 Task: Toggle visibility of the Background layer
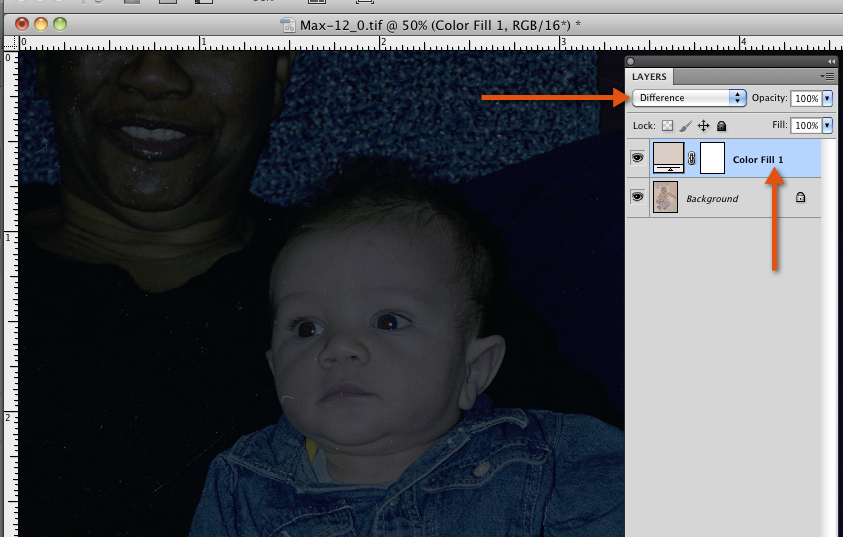click(x=637, y=198)
